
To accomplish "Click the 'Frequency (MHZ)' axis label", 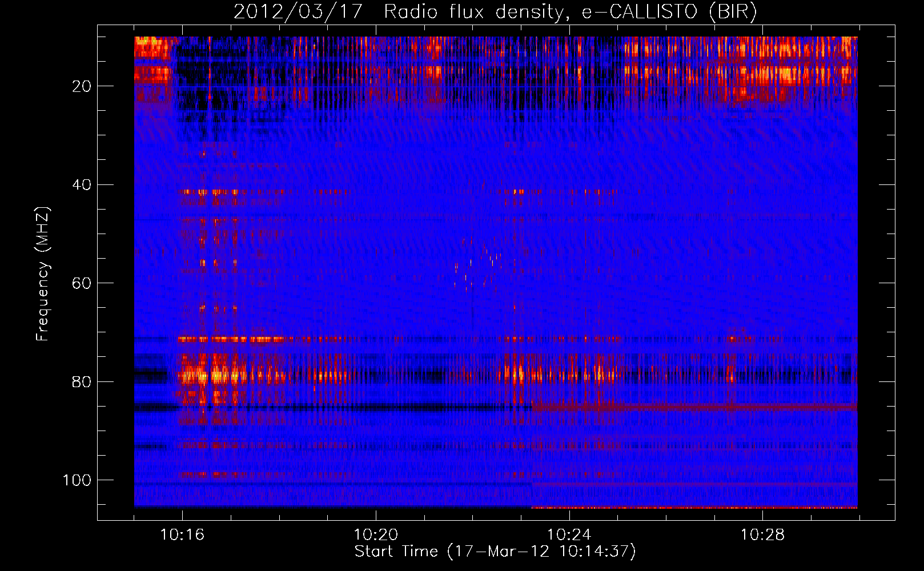I will pyautogui.click(x=43, y=274).
